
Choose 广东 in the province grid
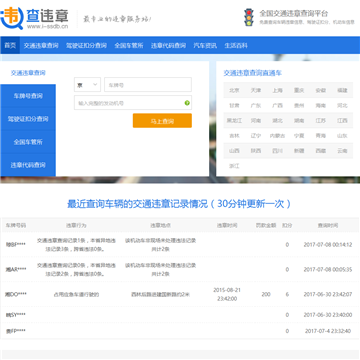coord(256,105)
